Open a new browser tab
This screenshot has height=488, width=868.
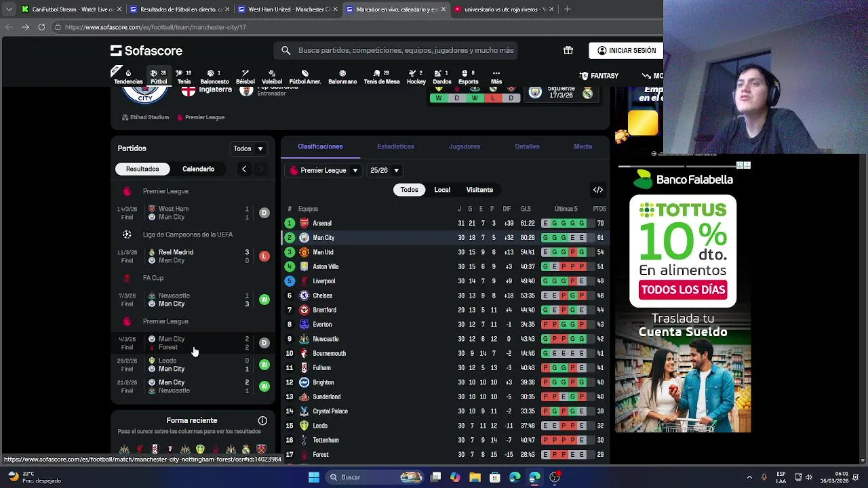point(568,9)
